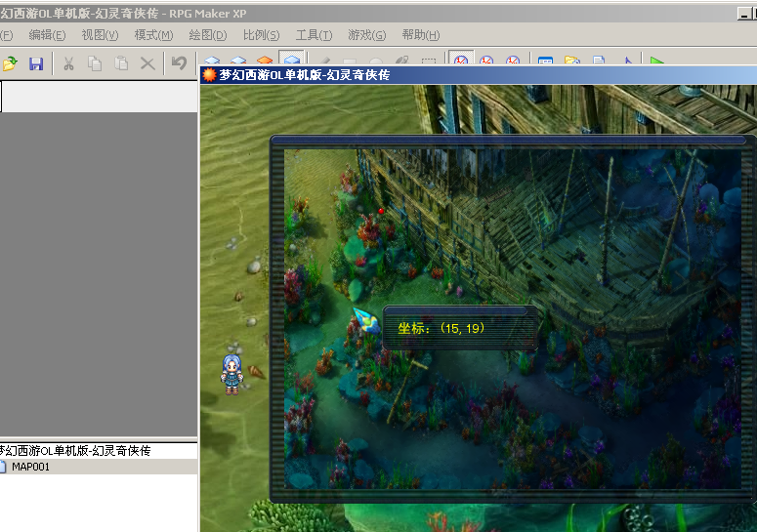Image resolution: width=757 pixels, height=532 pixels.
Task: Click the blue arrow cursor marker on minimap
Action: 367,320
